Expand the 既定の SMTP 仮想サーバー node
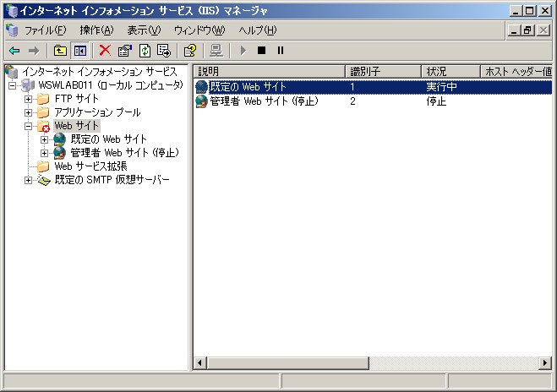 tap(29, 180)
